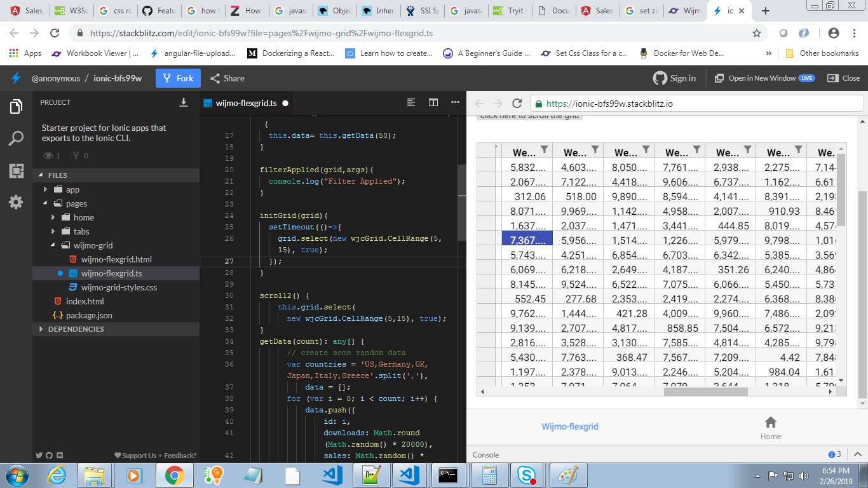Bookmark this page with the star icon
The height and width of the screenshot is (488, 868).
tap(757, 33)
